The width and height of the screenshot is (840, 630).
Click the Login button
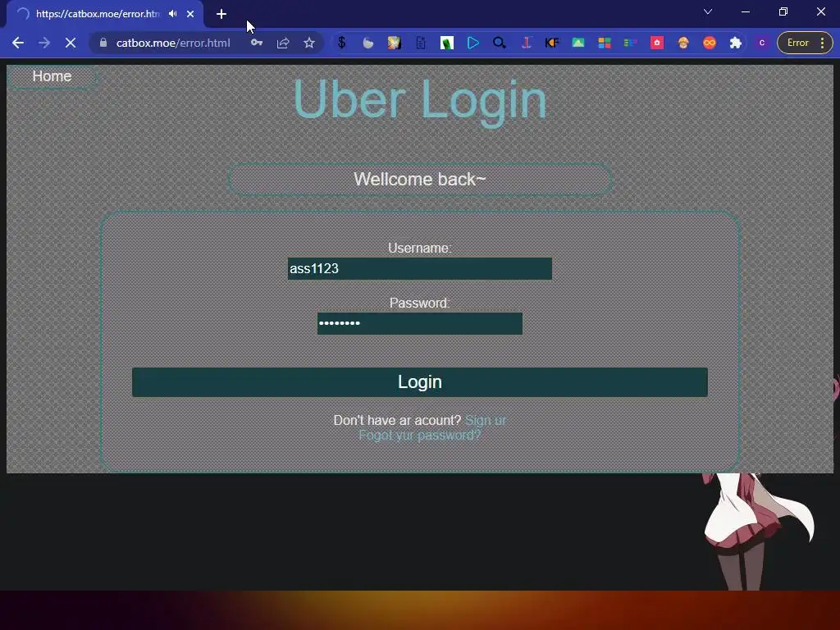tap(419, 382)
